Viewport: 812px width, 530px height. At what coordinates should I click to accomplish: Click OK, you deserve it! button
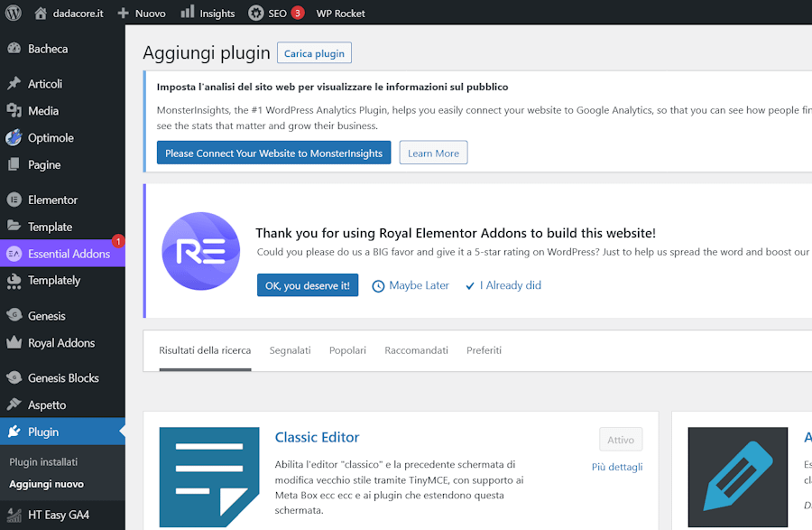tap(308, 285)
